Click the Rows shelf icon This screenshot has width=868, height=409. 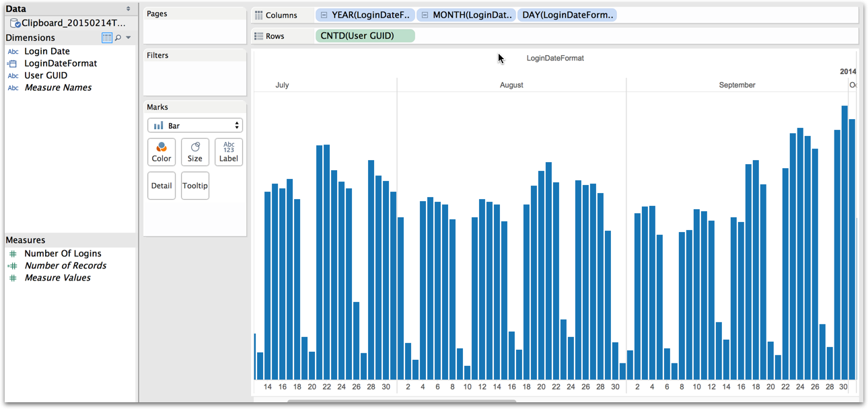tap(259, 36)
